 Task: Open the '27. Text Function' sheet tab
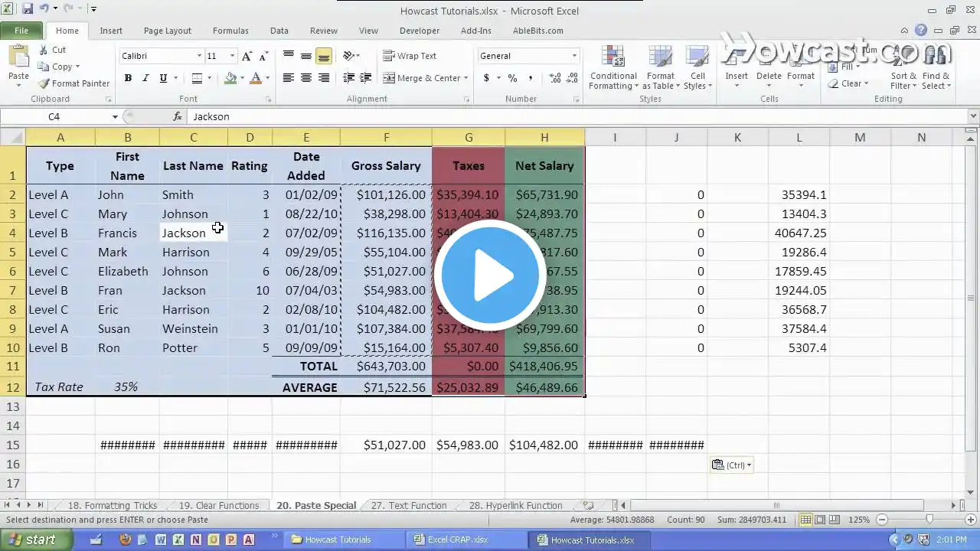[408, 505]
